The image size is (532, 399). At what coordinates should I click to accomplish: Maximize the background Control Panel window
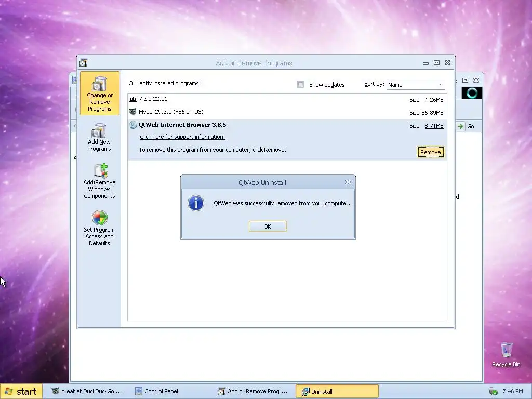click(465, 81)
